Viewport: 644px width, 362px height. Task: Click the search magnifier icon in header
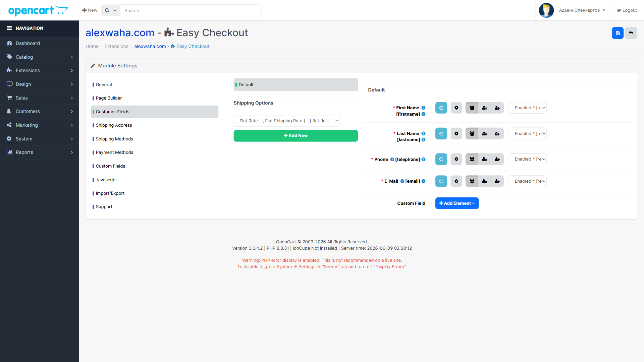click(x=107, y=10)
